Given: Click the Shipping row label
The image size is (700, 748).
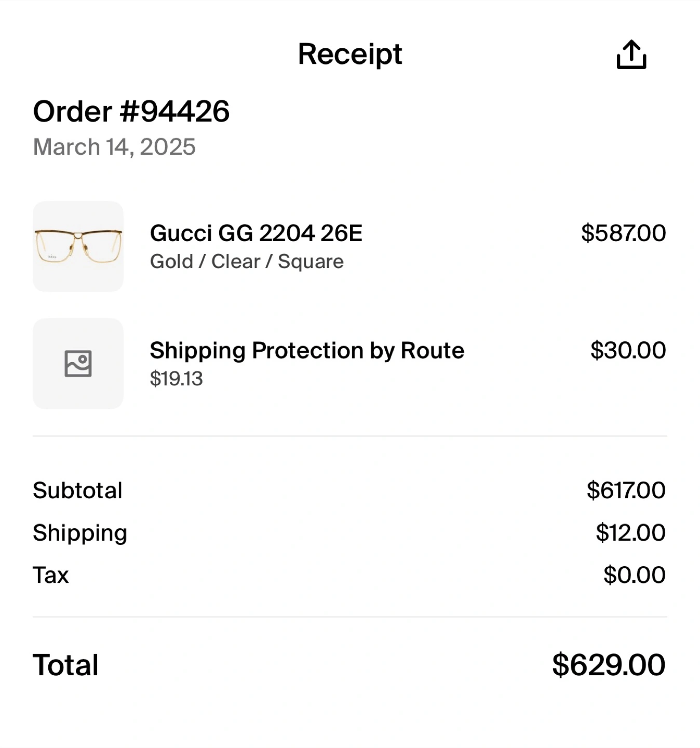Looking at the screenshot, I should point(79,533).
